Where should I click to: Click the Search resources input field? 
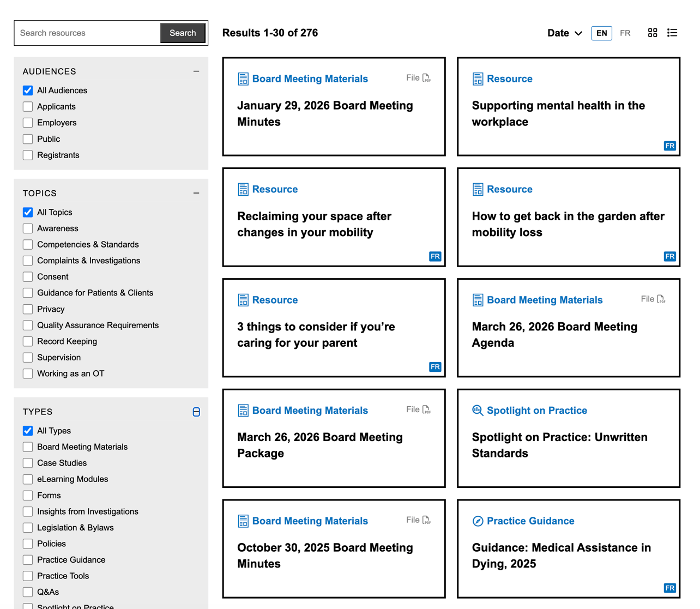pos(87,33)
